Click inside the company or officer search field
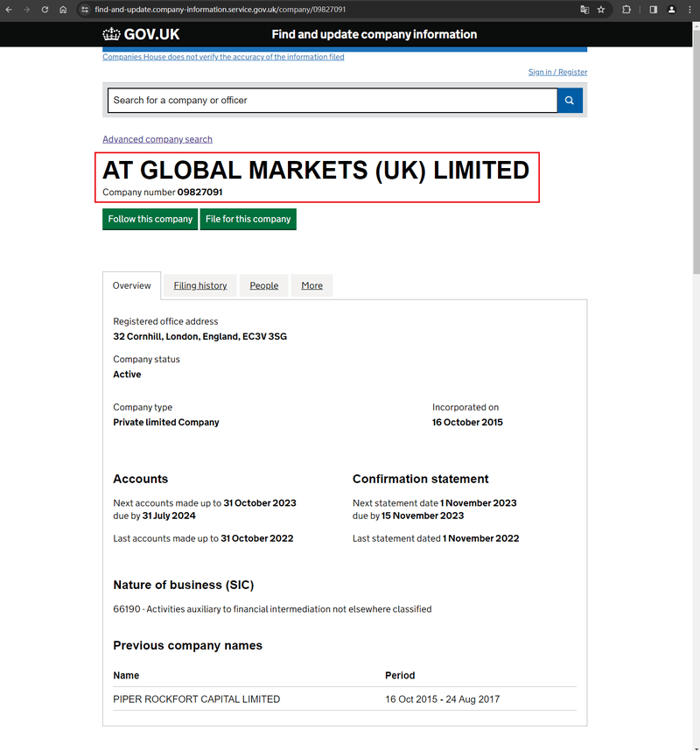700x751 pixels. click(x=332, y=100)
